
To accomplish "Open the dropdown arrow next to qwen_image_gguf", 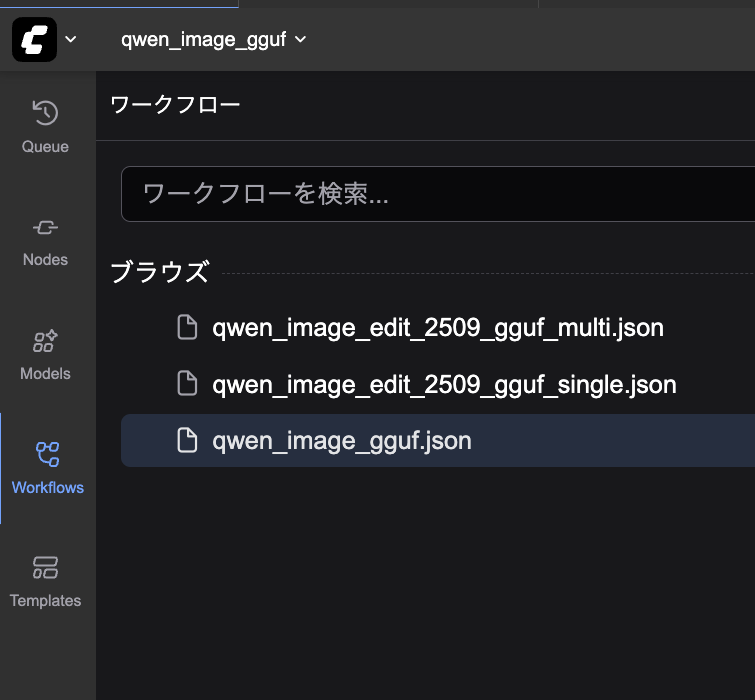I will [301, 40].
